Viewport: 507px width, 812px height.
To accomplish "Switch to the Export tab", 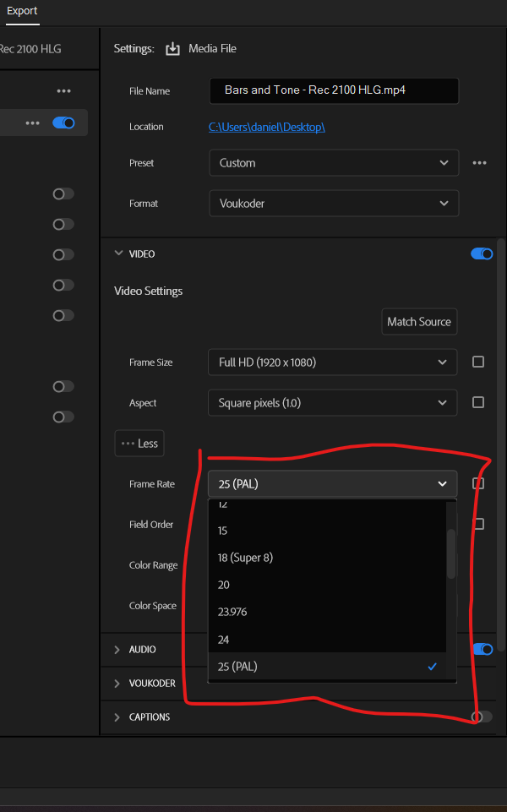I will pos(22,12).
